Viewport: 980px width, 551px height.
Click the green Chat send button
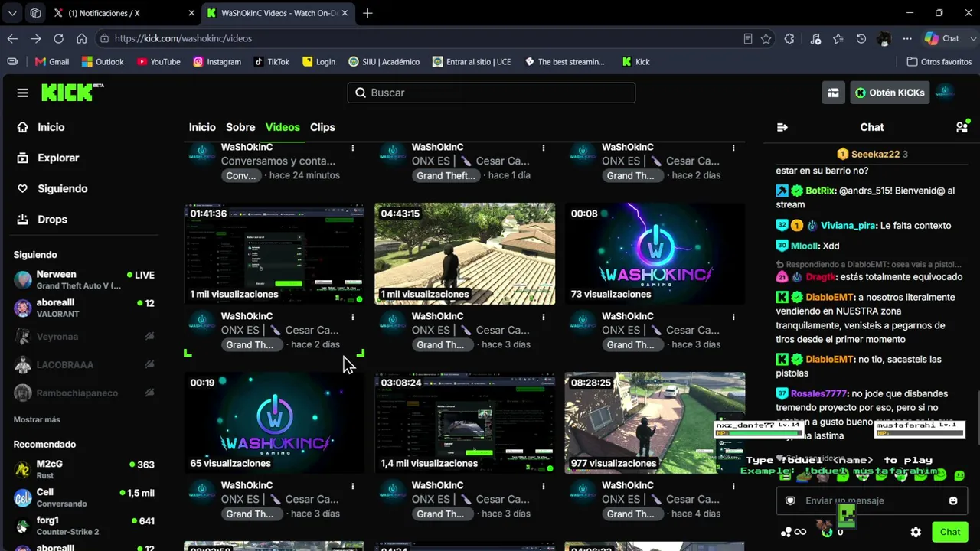click(x=950, y=532)
